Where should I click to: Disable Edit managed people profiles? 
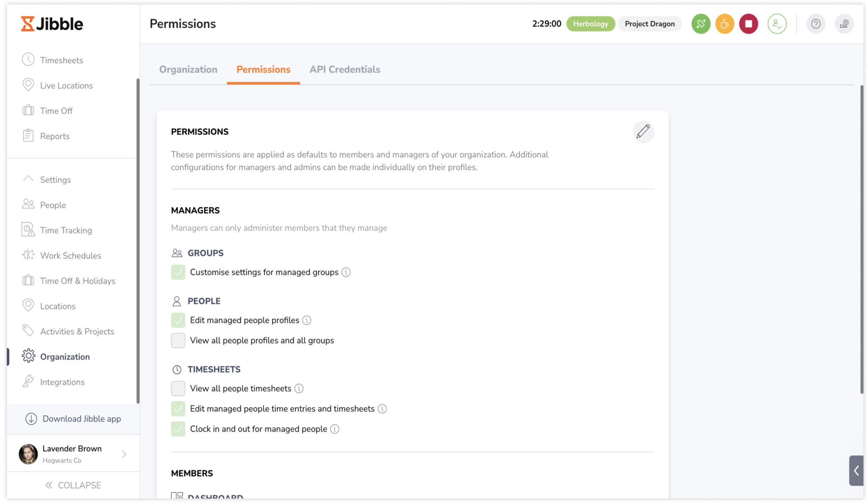pos(178,320)
